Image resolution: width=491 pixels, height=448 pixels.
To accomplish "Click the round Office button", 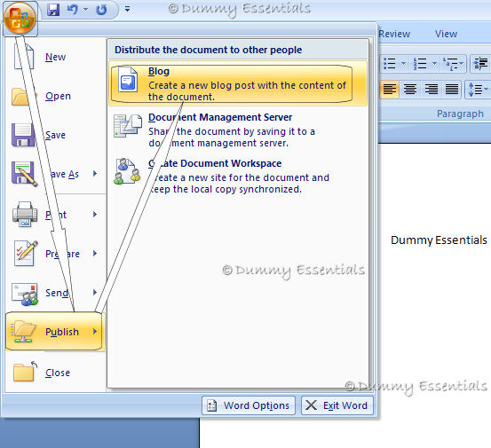I will click(x=20, y=18).
